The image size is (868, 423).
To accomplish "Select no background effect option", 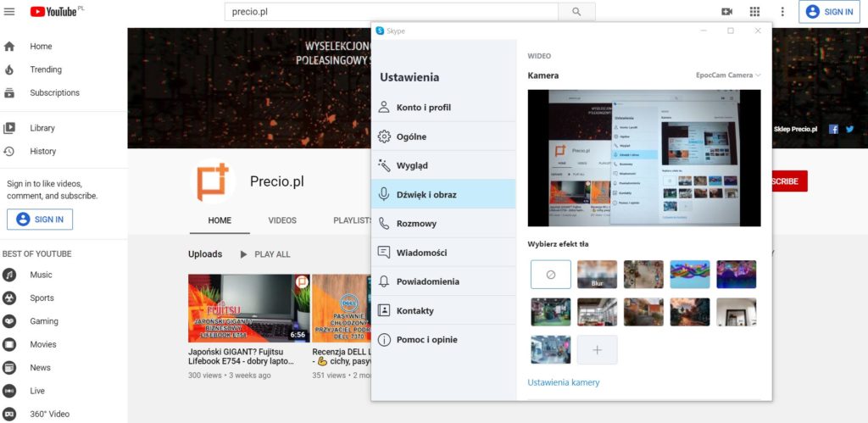I will click(x=551, y=275).
